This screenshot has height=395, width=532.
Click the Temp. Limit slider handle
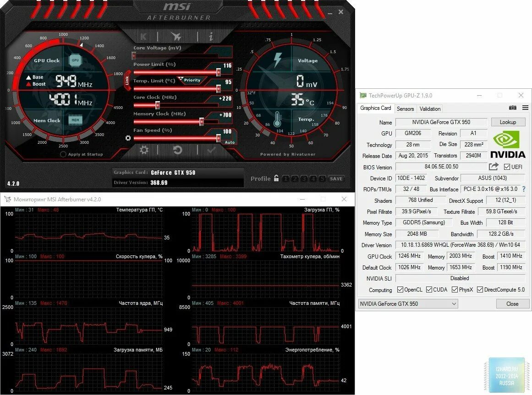tap(219, 89)
